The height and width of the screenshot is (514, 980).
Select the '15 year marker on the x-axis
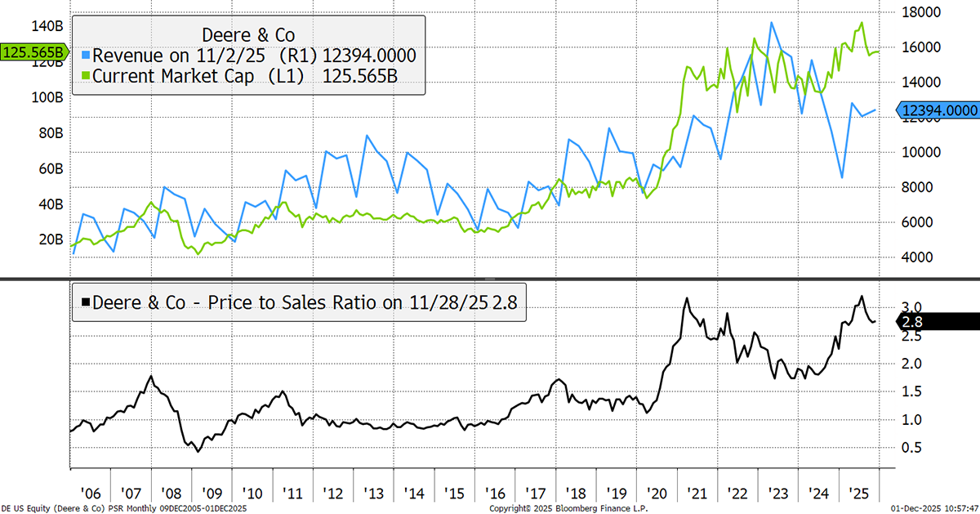click(x=453, y=494)
